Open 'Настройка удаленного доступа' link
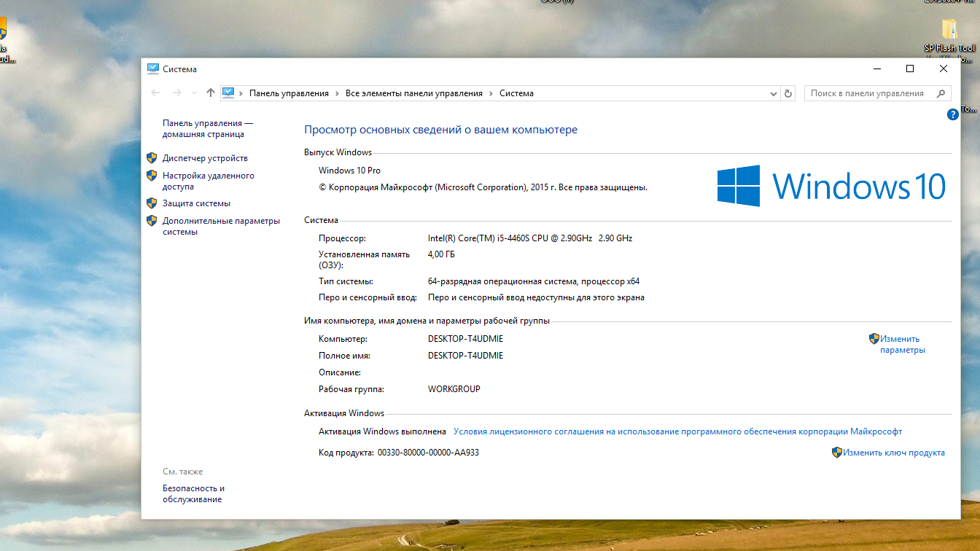 pos(209,181)
